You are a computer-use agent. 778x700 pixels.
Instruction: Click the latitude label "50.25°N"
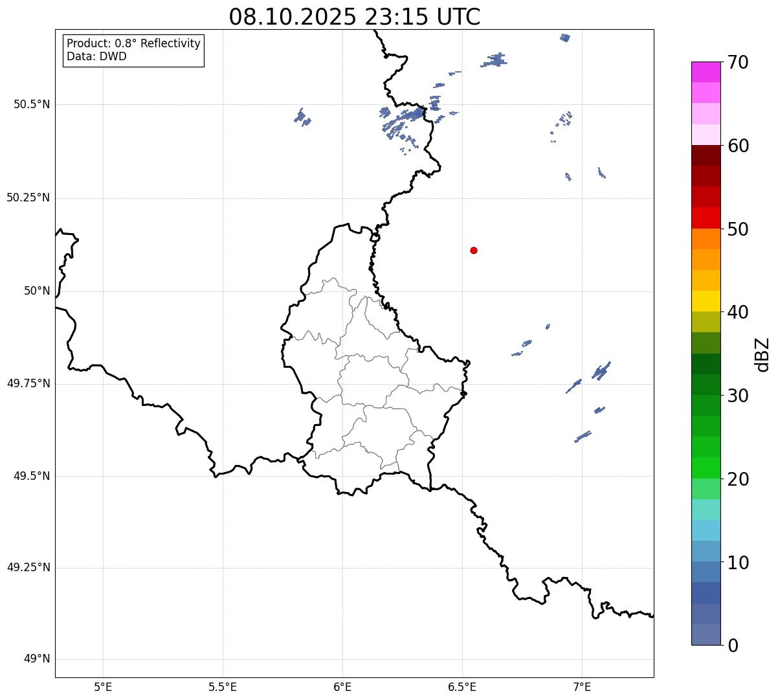[28, 198]
